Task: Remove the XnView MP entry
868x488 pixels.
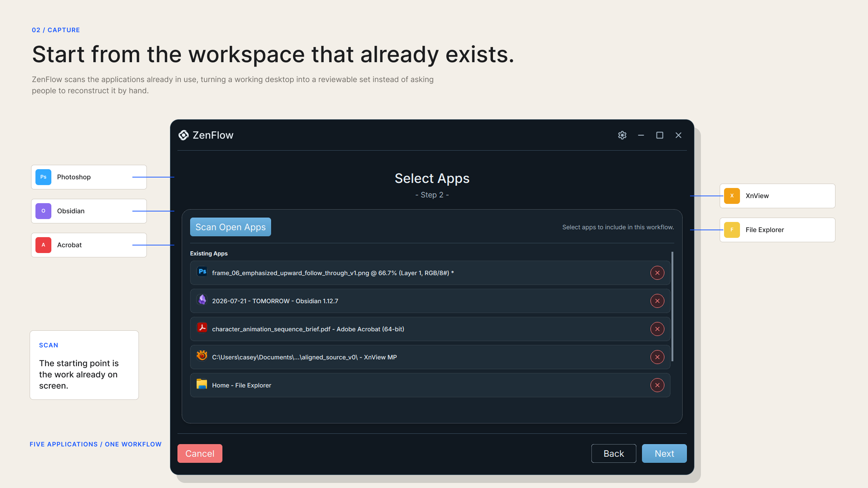Action: pyautogui.click(x=657, y=357)
